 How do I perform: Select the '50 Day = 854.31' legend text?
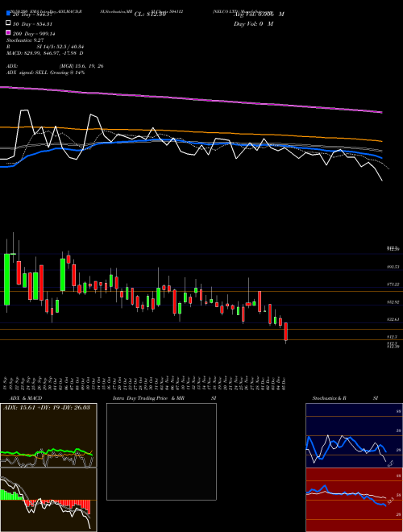tap(32, 24)
